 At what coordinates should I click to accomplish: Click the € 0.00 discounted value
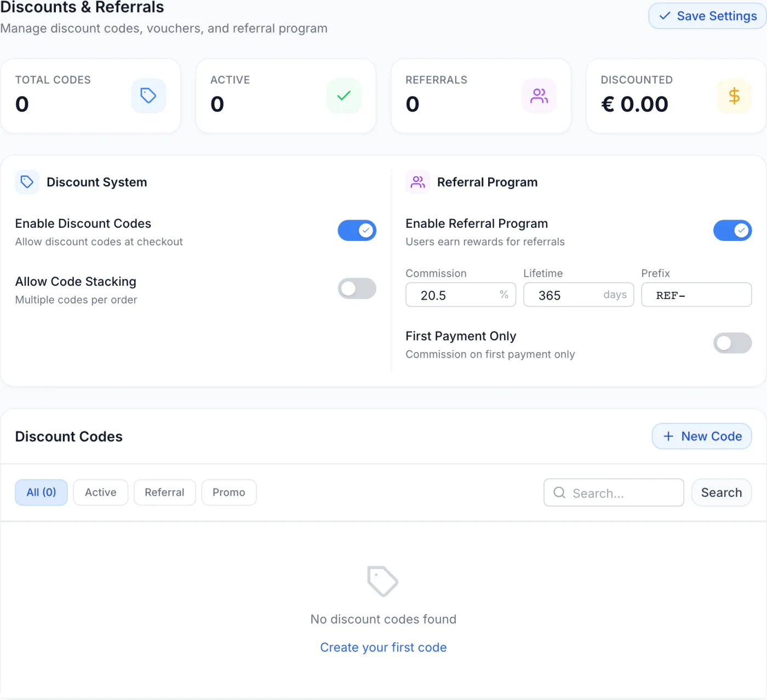click(634, 104)
